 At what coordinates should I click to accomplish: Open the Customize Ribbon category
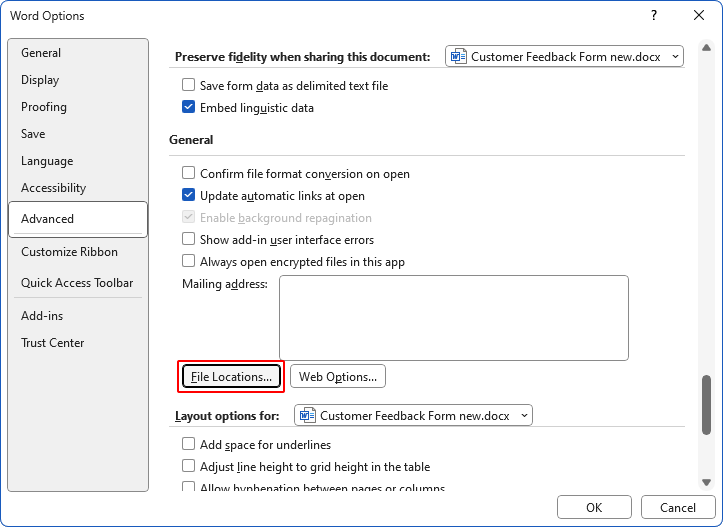click(x=69, y=252)
